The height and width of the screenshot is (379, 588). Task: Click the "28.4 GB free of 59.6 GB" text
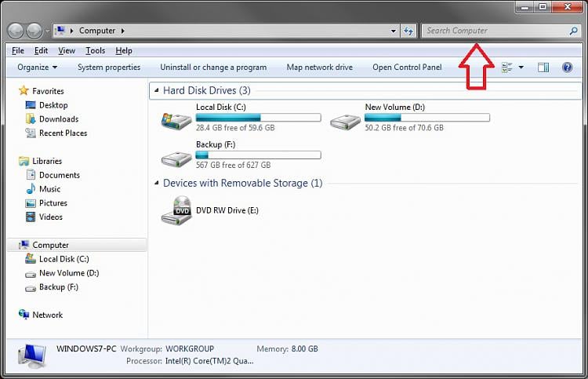235,128
